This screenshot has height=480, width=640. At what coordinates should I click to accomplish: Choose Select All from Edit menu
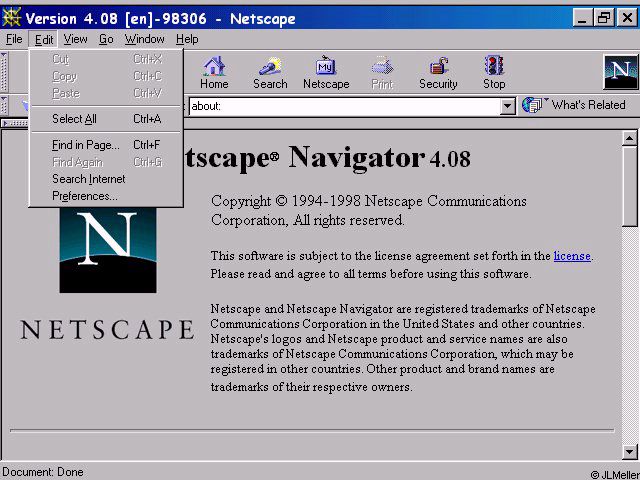pyautogui.click(x=106, y=119)
